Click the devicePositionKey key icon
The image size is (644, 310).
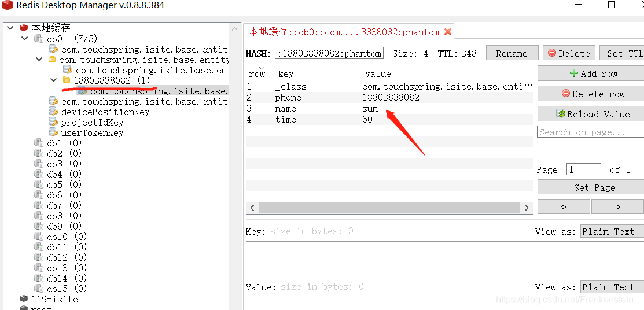53,111
